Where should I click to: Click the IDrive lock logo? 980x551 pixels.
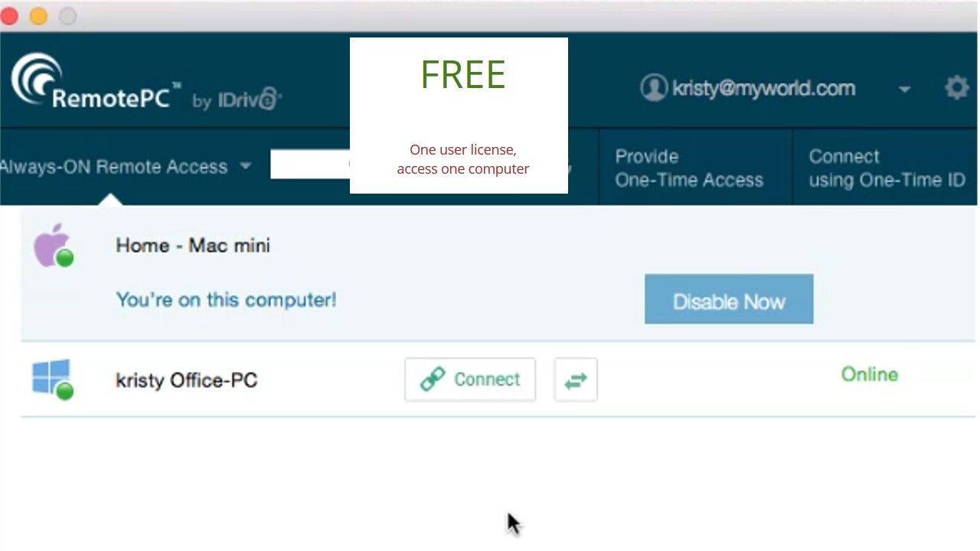click(x=269, y=99)
